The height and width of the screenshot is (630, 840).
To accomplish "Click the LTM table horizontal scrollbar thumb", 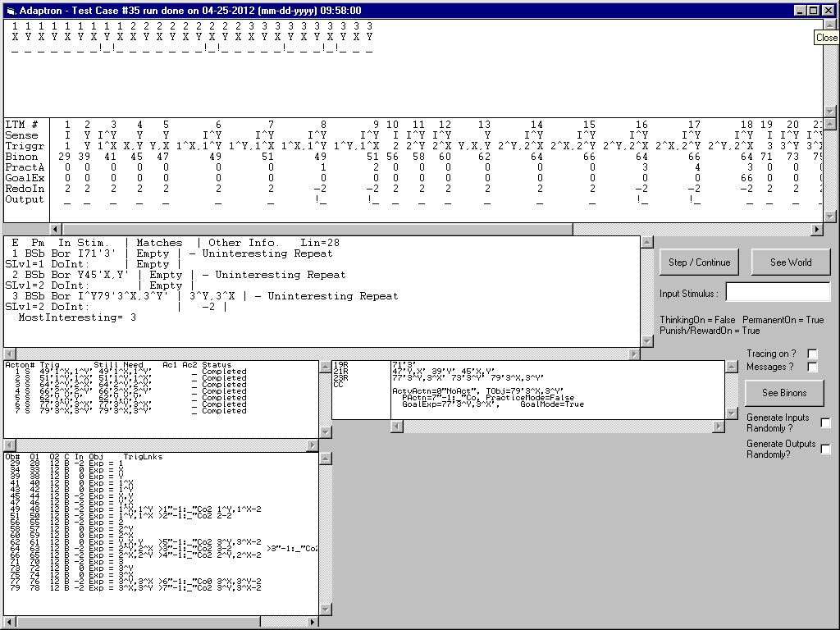I will [x=317, y=230].
